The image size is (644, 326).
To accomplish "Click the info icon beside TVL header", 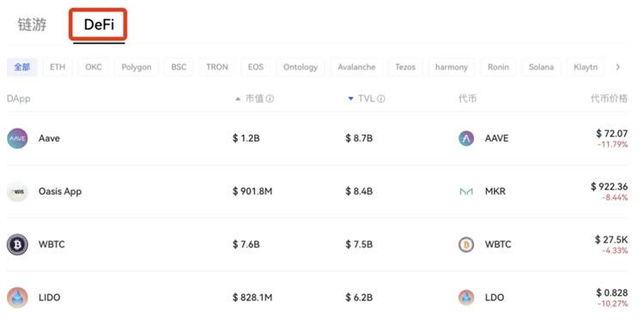I will [380, 99].
